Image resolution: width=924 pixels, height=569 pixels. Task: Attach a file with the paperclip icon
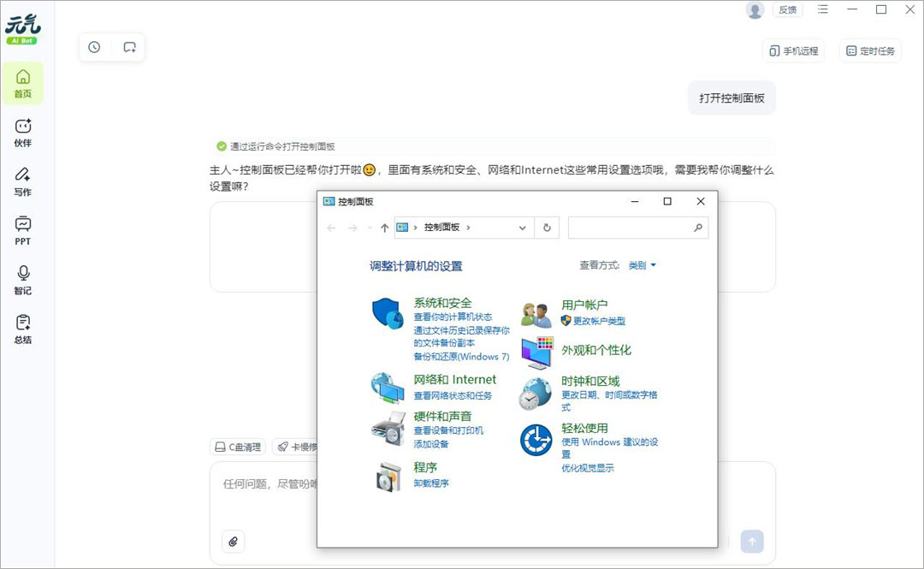pos(233,541)
